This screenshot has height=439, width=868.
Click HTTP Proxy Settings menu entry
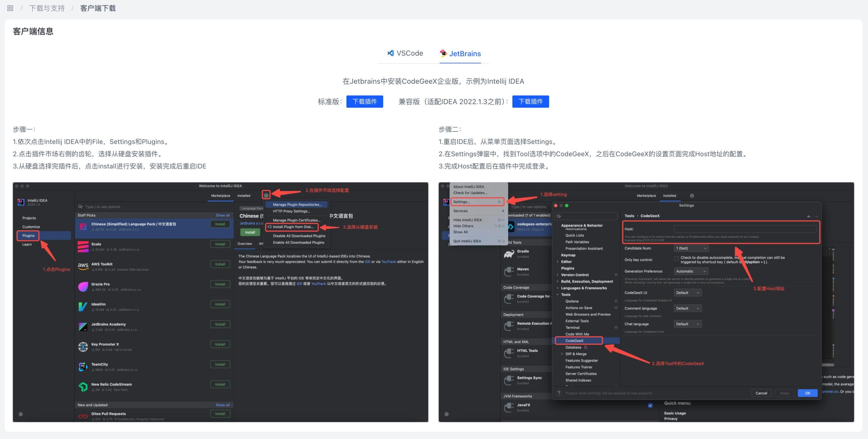[291, 211]
